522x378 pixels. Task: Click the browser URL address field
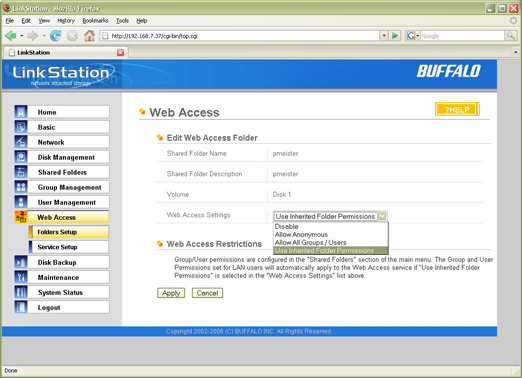(244, 36)
